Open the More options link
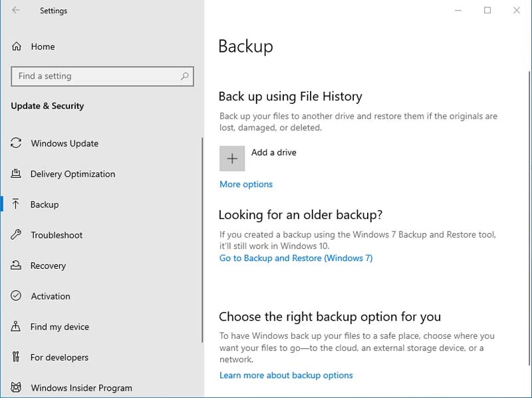532x398 pixels. (x=246, y=184)
